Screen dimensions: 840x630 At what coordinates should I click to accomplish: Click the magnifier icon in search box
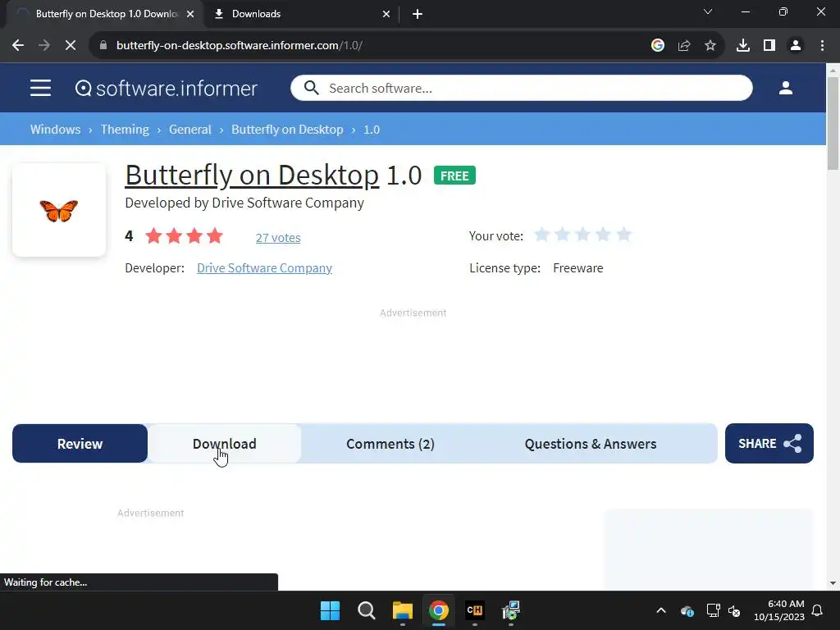coord(311,88)
